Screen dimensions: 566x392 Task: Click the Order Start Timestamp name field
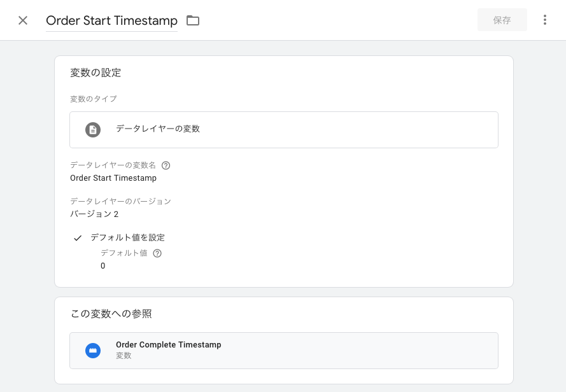pyautogui.click(x=111, y=21)
